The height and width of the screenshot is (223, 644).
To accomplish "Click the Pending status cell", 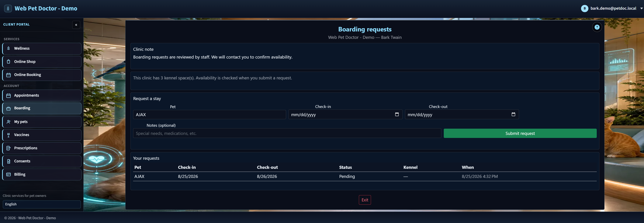I will click(347, 176).
